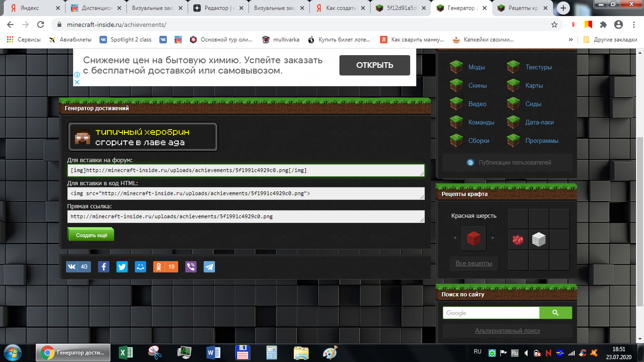Expand hidden bookmarks chevron
This screenshot has width=644, height=362.
[x=570, y=40]
